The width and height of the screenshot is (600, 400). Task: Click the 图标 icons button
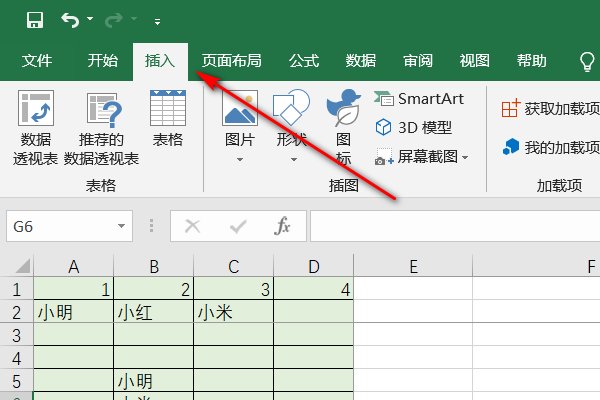pyautogui.click(x=343, y=128)
